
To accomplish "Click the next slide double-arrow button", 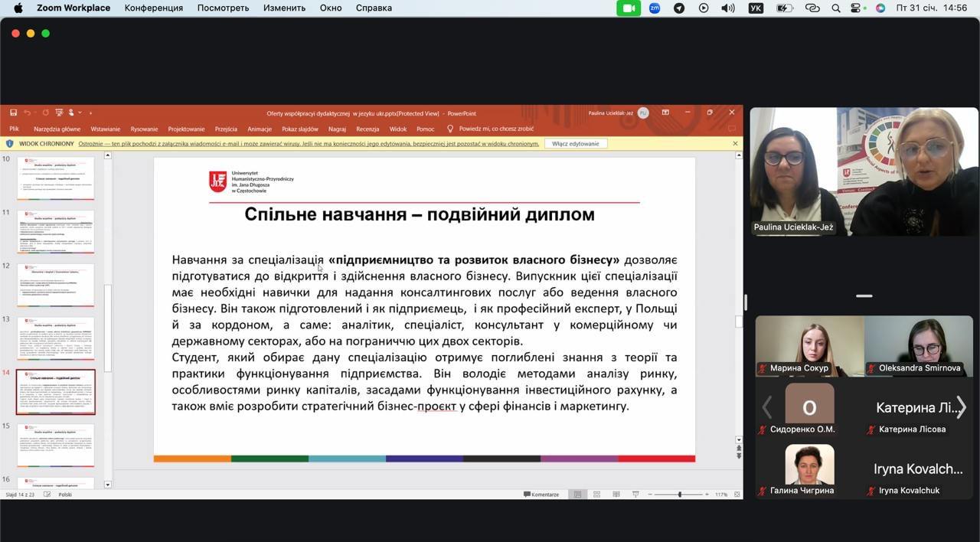I will click(x=739, y=456).
